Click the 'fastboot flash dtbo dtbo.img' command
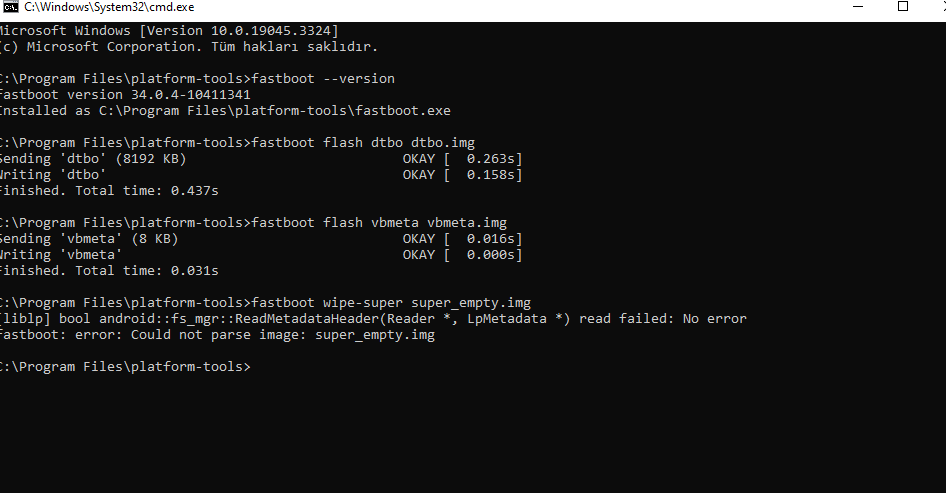946x493 pixels. 363,142
